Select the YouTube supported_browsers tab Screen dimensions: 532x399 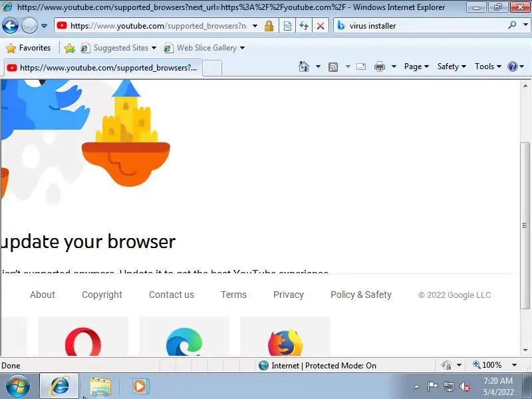point(104,68)
